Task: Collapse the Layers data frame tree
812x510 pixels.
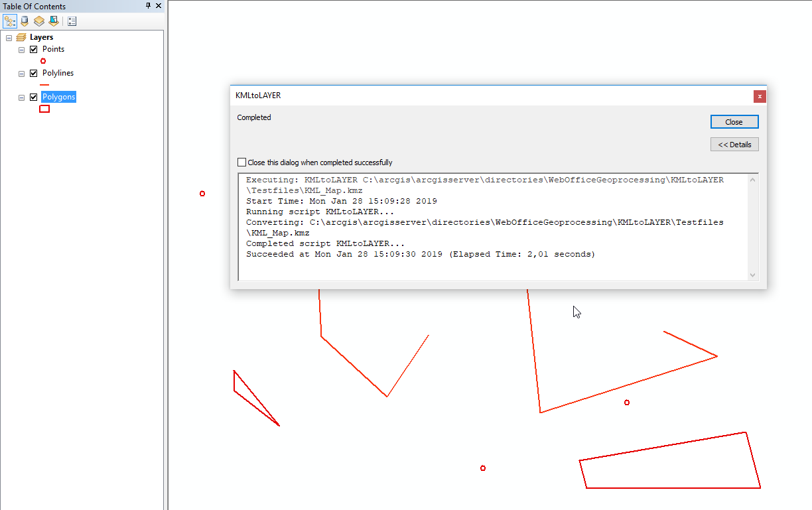Action: tap(9, 38)
